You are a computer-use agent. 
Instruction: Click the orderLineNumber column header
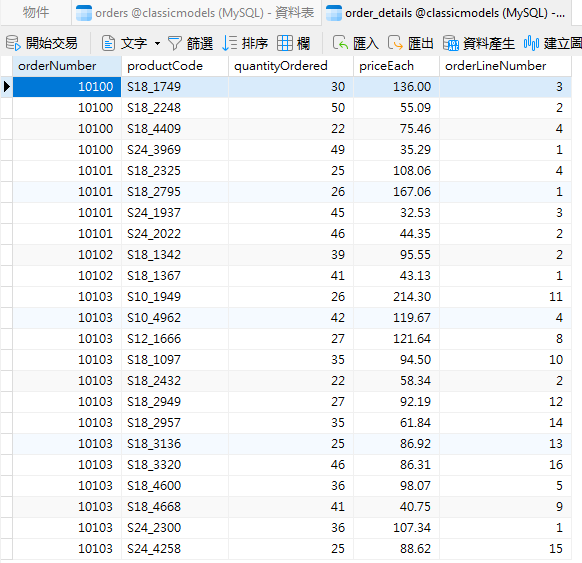pos(505,66)
